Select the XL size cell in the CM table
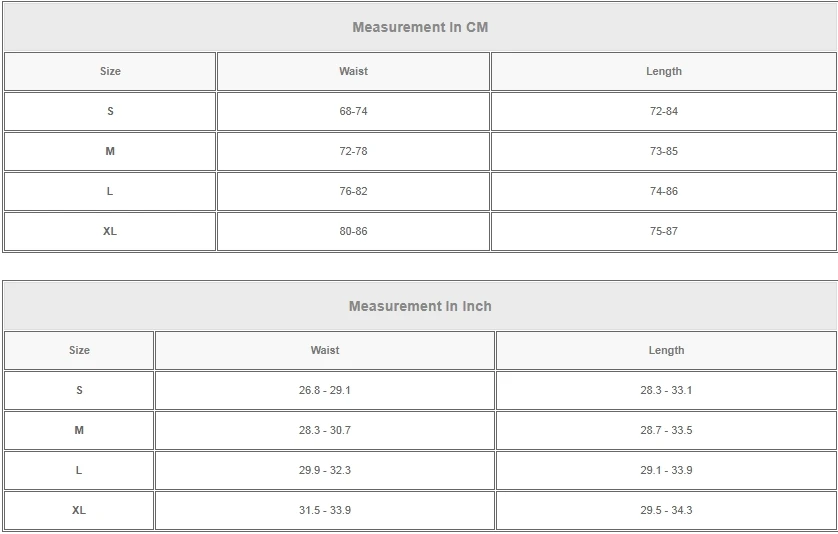Screen dimensions: 838x534 pyautogui.click(x=110, y=231)
